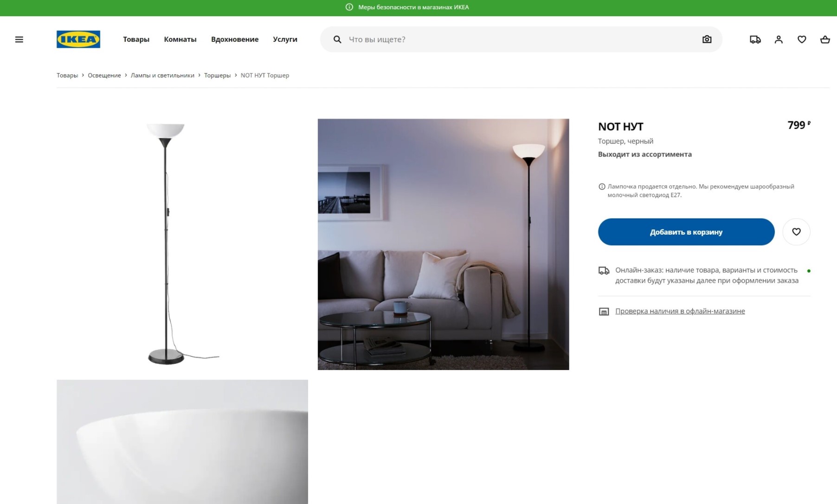Open the Вдохновение menu
837x504 pixels.
235,39
